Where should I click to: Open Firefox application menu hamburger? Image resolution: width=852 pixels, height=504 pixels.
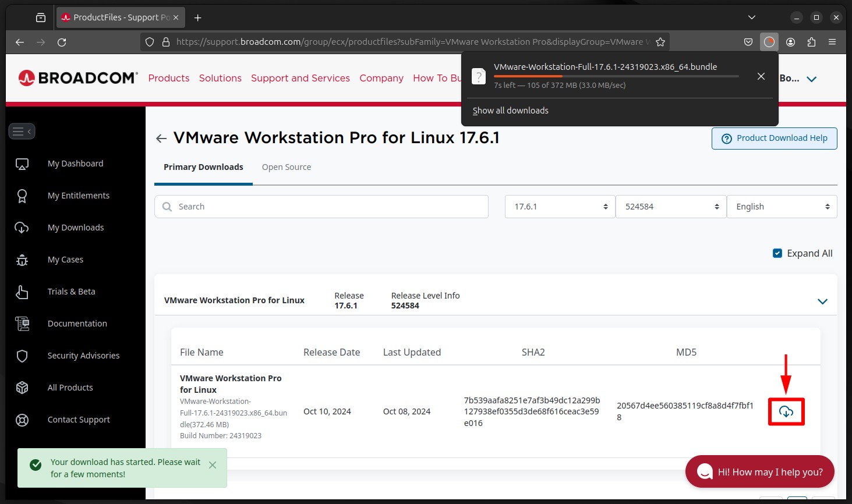coord(832,42)
